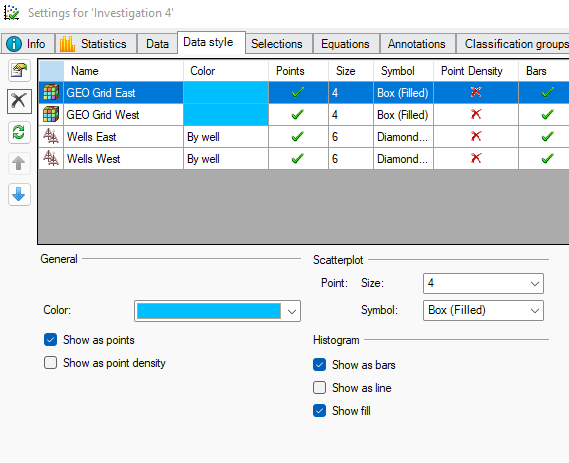This screenshot has height=463, width=569.
Task: Enable Show as point density
Action: [50, 362]
